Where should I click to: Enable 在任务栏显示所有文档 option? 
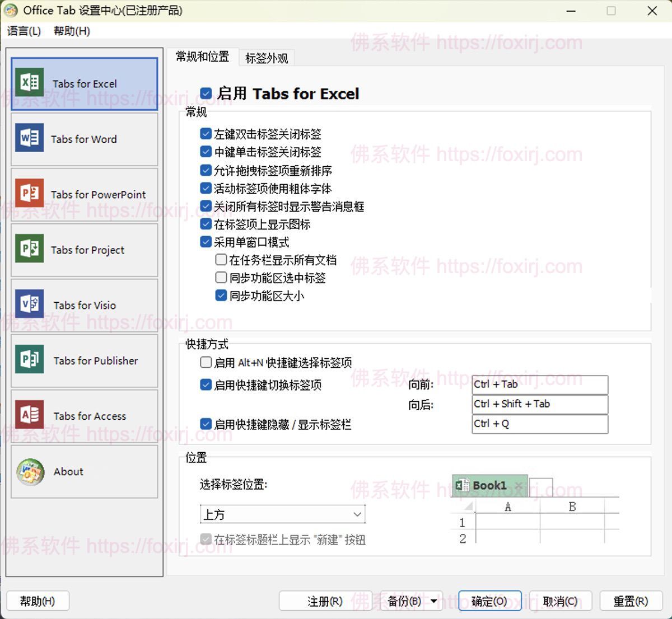coord(221,259)
